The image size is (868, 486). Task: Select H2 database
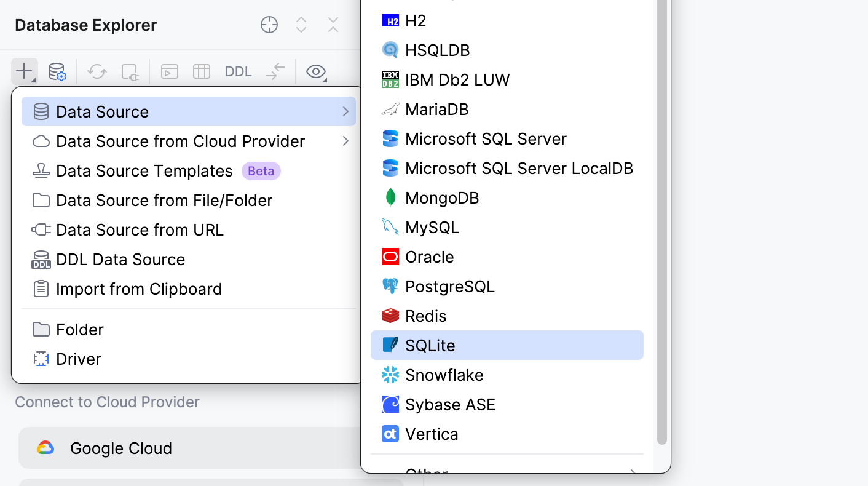click(x=507, y=20)
